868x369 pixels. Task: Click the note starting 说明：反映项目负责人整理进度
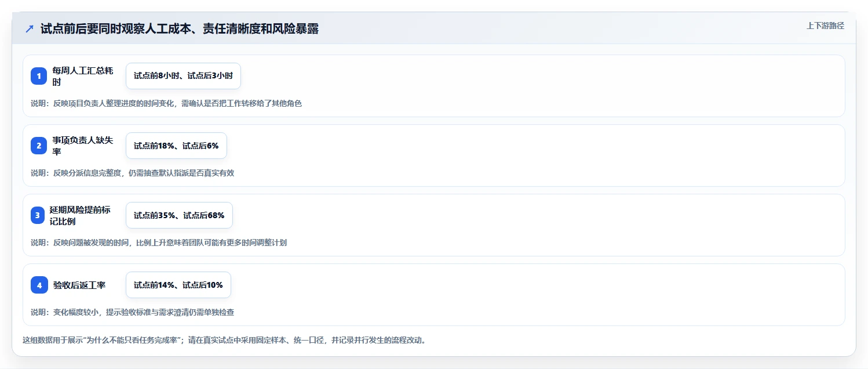click(x=166, y=103)
